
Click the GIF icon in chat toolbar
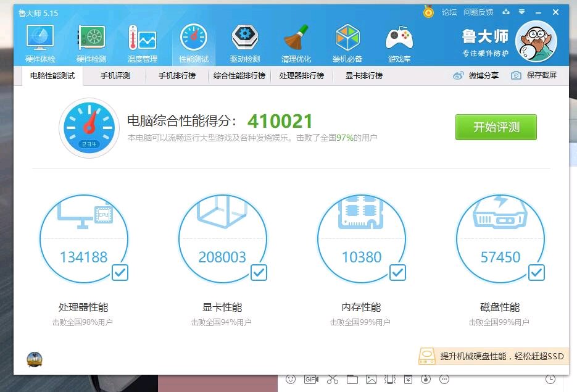[311, 379]
